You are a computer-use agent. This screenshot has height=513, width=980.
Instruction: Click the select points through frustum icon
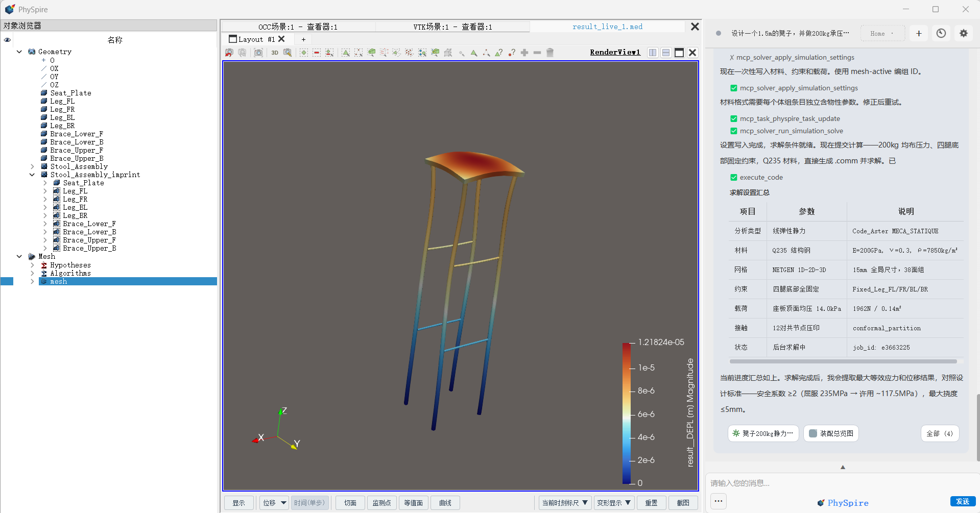tap(384, 53)
